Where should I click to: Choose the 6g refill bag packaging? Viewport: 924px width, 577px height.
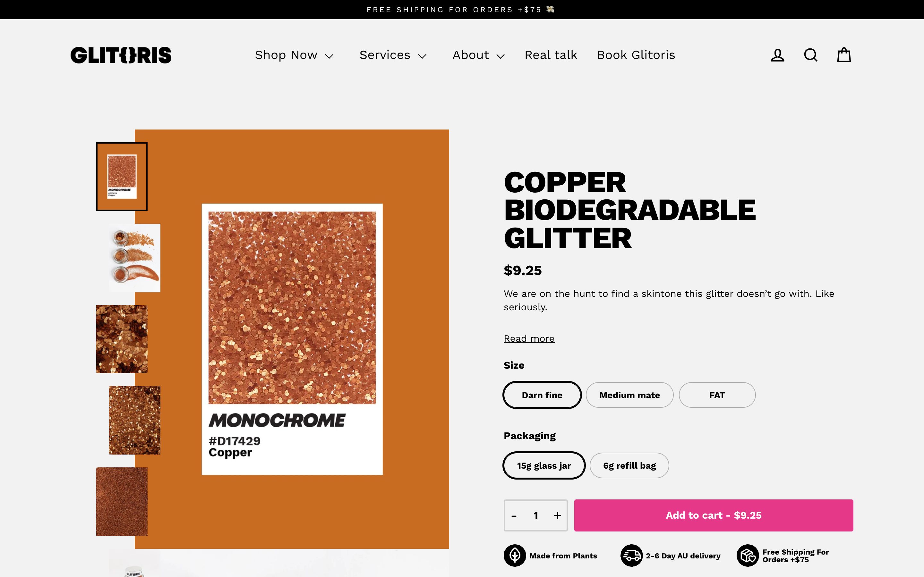point(629,465)
